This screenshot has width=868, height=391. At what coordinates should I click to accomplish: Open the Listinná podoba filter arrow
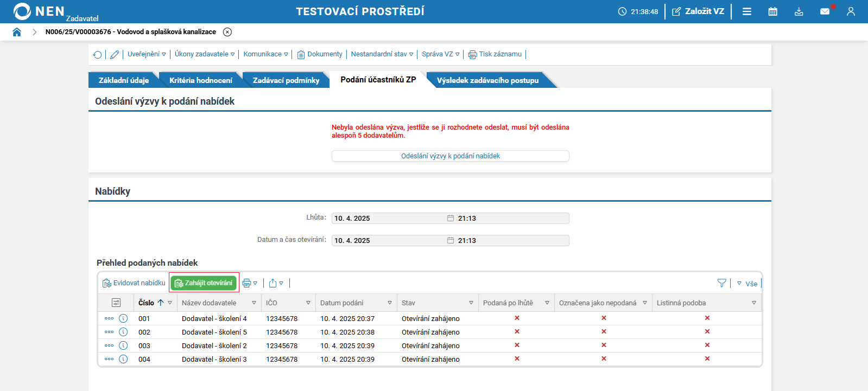click(x=754, y=303)
